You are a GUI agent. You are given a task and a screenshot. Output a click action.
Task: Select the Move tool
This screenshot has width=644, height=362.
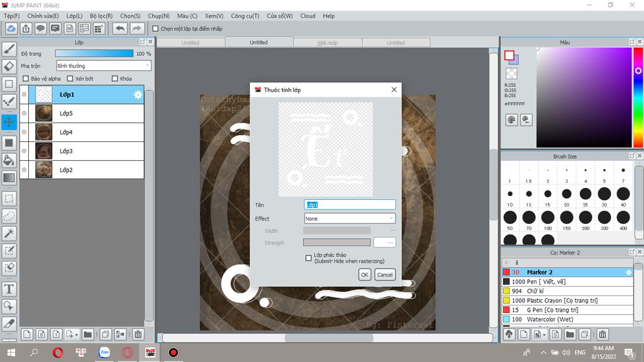coord(9,122)
